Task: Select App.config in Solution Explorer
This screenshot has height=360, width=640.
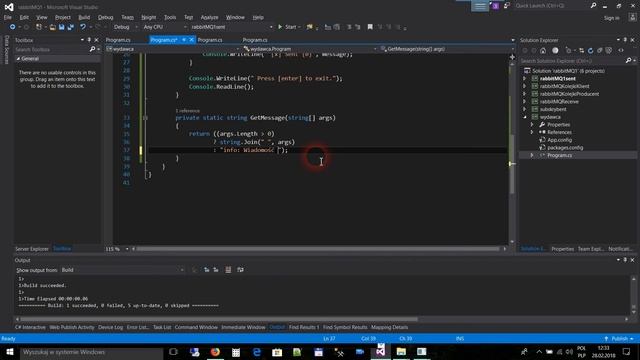Action: click(x=559, y=140)
